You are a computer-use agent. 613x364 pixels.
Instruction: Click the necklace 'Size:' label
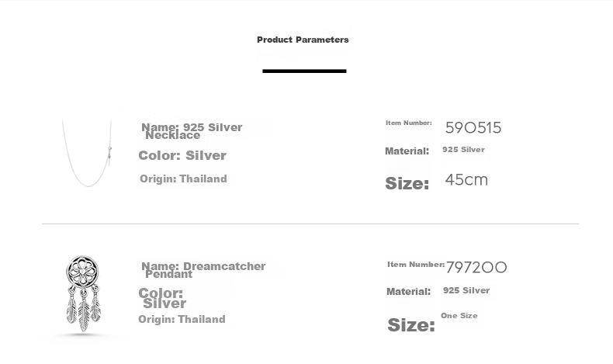click(407, 183)
